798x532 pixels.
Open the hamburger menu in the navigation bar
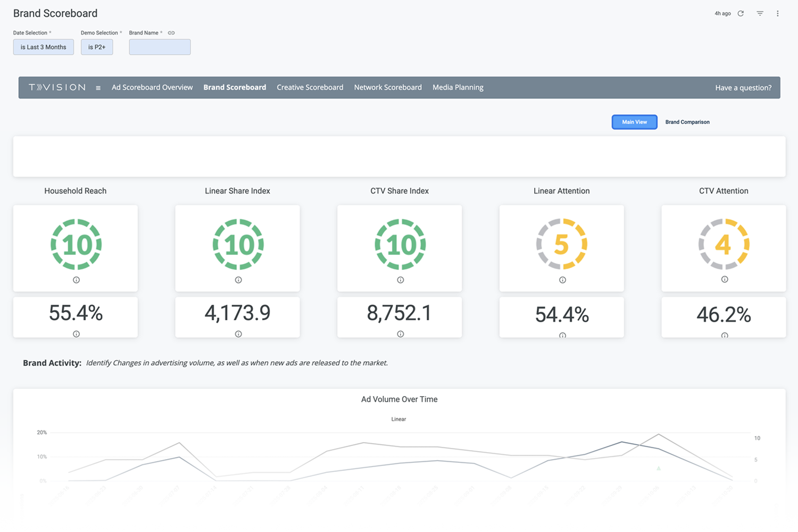point(98,87)
